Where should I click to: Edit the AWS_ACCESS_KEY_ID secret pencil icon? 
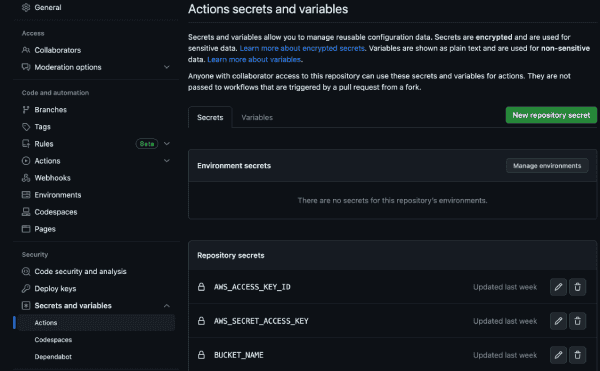(558, 287)
